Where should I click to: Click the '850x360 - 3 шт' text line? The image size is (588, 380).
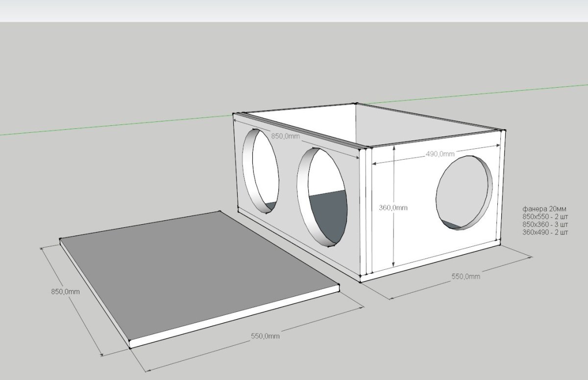click(x=545, y=224)
